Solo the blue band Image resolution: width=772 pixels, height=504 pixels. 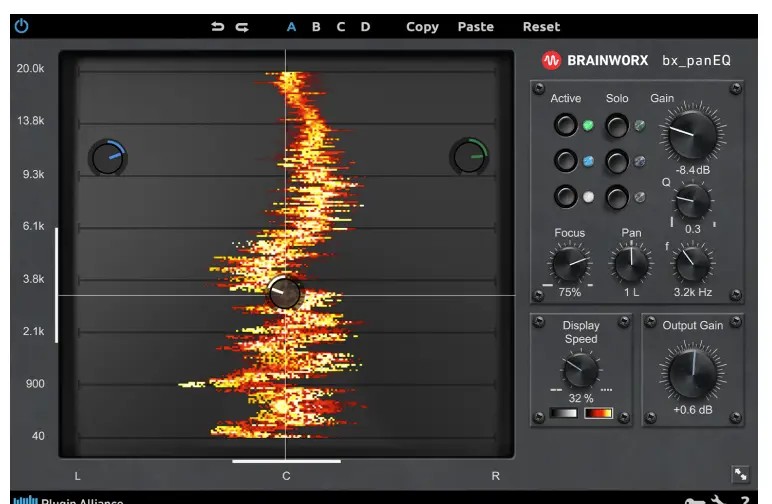[616, 161]
